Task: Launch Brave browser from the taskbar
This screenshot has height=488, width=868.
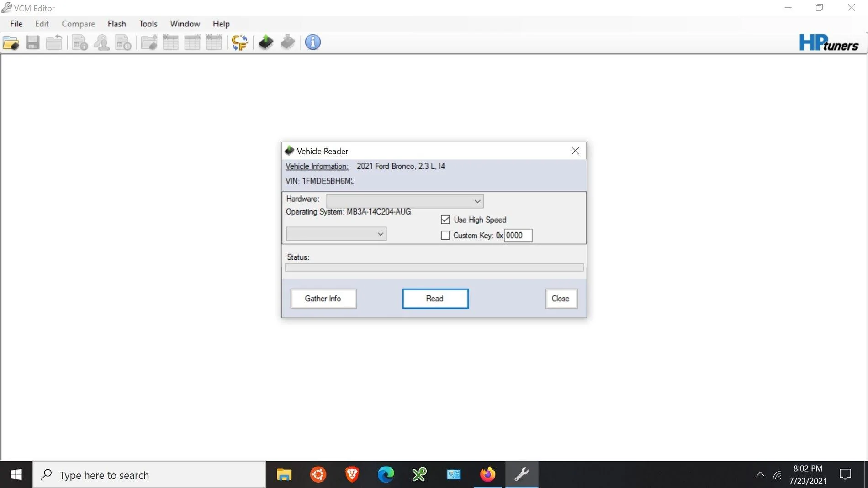Action: coord(352,475)
